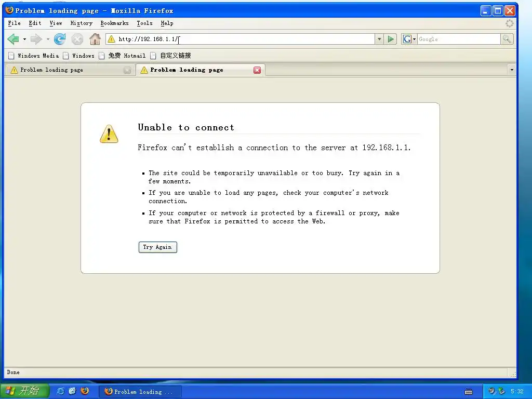The image size is (532, 399).
Task: Click the Stop loading button
Action: click(x=77, y=39)
